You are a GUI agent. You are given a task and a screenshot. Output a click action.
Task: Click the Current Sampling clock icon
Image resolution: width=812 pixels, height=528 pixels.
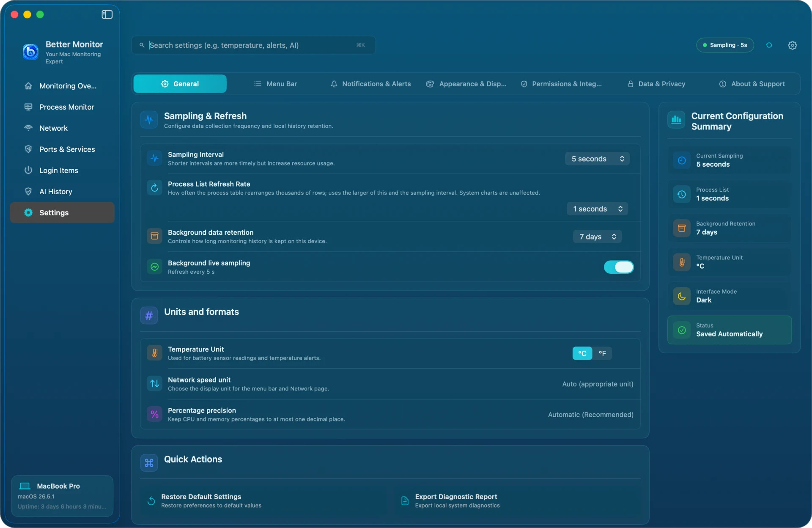click(x=682, y=160)
